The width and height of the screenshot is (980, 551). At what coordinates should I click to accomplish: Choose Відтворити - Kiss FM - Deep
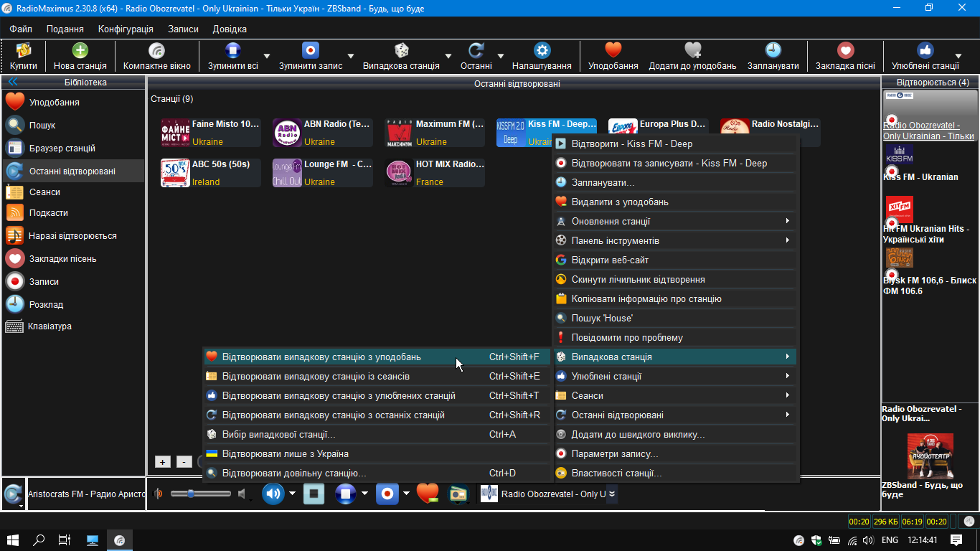674,143
